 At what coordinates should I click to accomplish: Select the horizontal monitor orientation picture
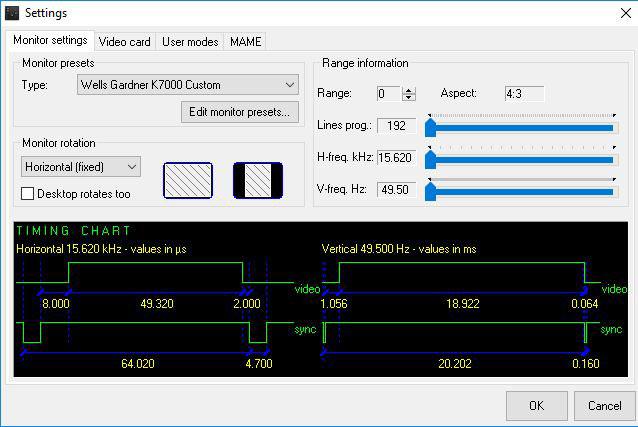point(188,180)
